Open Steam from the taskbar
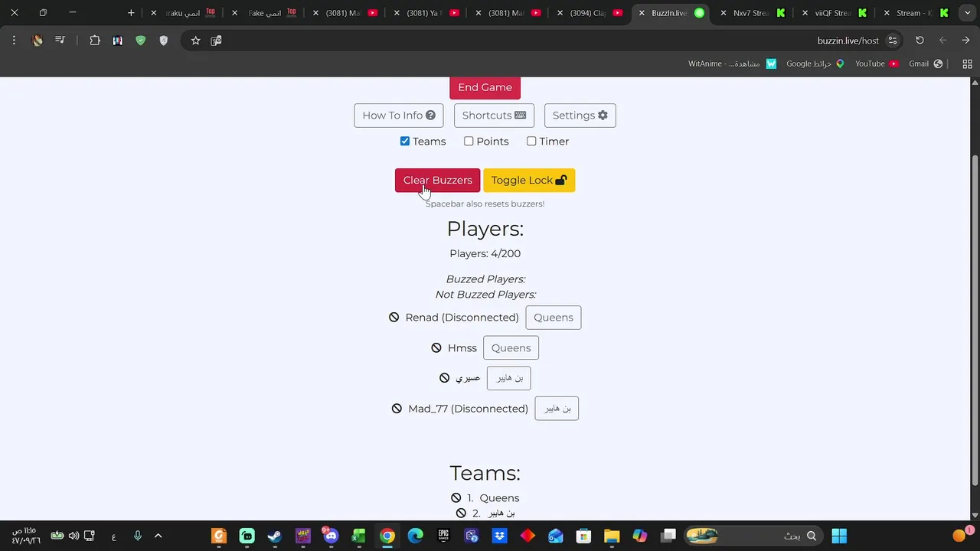This screenshot has width=980, height=551. point(275,536)
